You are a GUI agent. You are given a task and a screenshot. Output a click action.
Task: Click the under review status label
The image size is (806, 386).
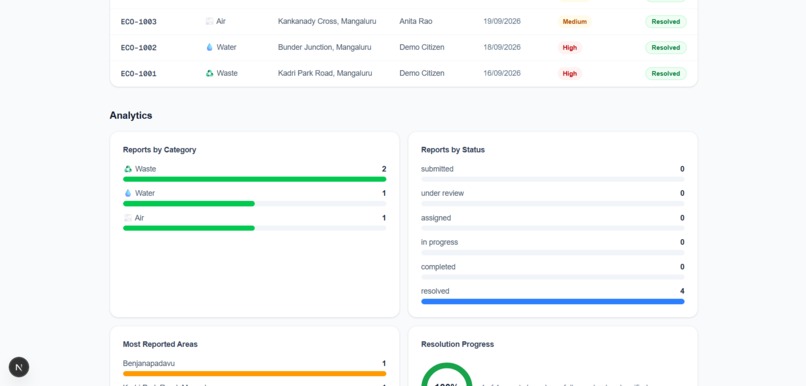442,193
